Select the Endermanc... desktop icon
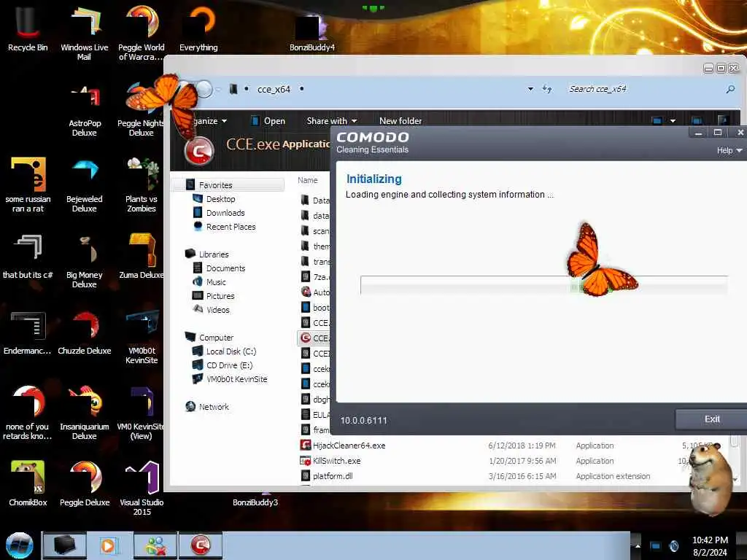Viewport: 747px width, 560px height. coord(28,332)
